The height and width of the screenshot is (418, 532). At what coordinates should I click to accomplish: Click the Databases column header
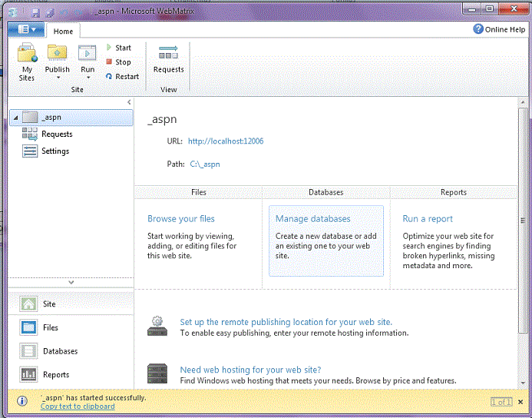(x=326, y=192)
